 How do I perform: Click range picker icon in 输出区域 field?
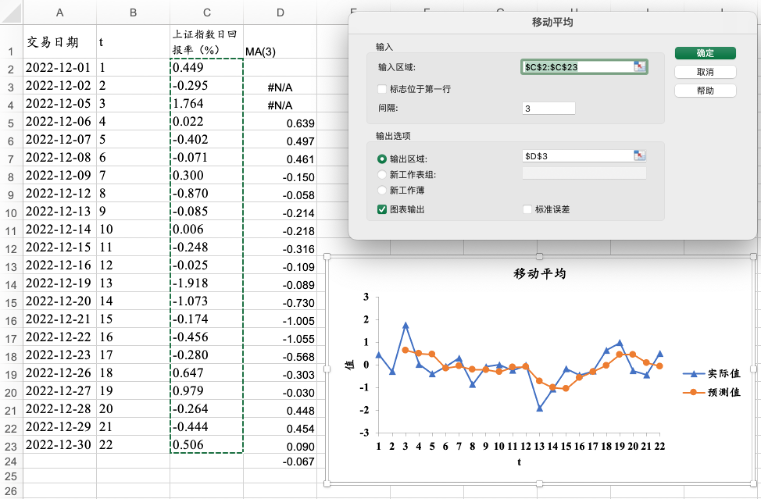[x=639, y=156]
